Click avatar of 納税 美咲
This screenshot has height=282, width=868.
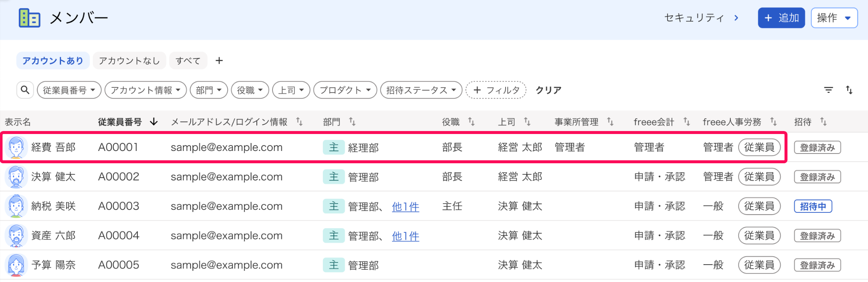pyautogui.click(x=16, y=206)
